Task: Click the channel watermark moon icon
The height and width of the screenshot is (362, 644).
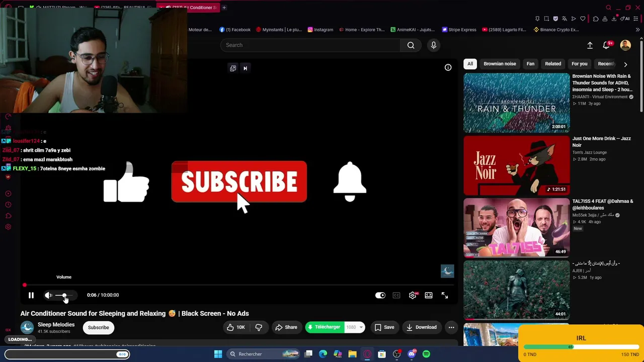Action: coord(447,271)
